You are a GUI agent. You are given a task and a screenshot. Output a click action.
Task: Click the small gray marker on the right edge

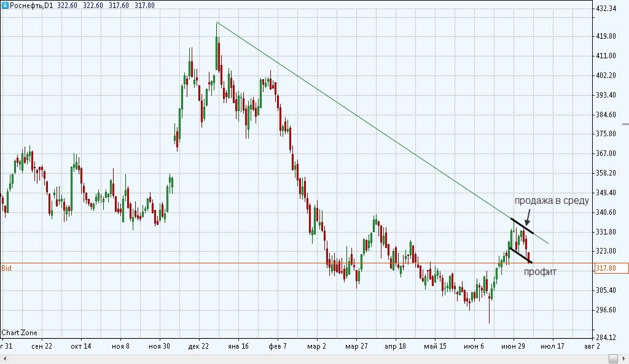[625, 124]
